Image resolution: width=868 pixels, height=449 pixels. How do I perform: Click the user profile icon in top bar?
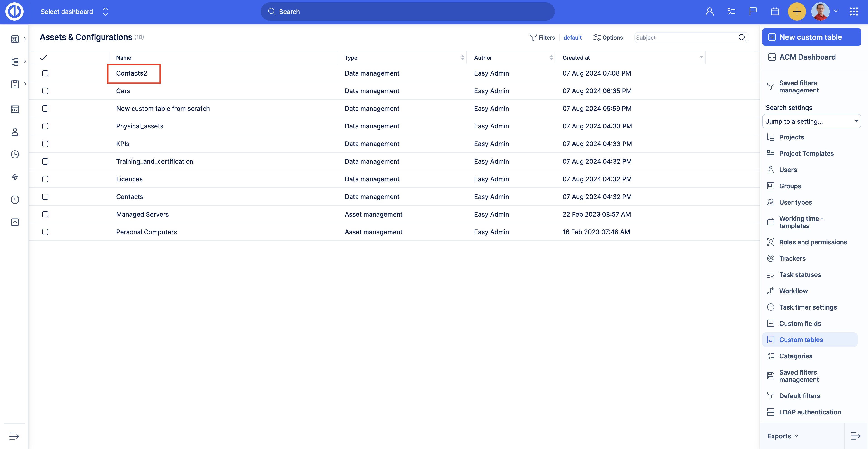point(709,12)
